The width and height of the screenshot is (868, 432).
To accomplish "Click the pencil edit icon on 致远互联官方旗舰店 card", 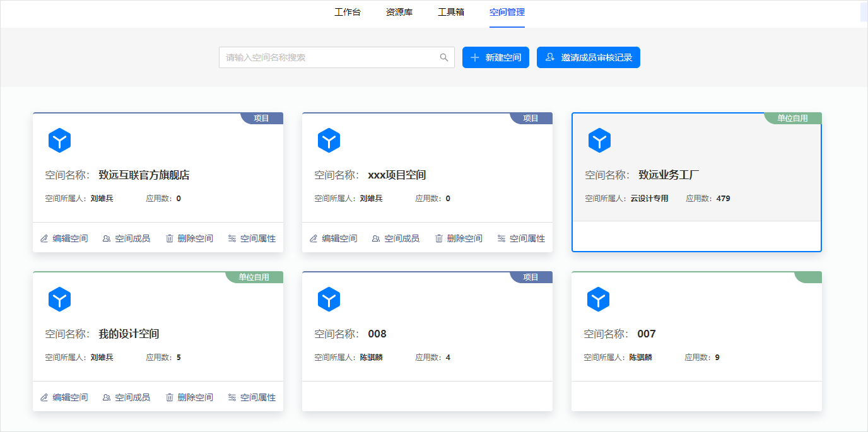I will pos(44,238).
